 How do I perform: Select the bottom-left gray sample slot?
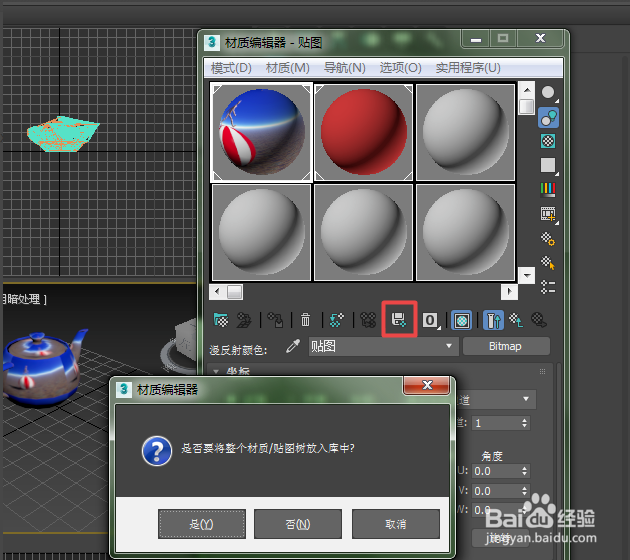pyautogui.click(x=262, y=233)
